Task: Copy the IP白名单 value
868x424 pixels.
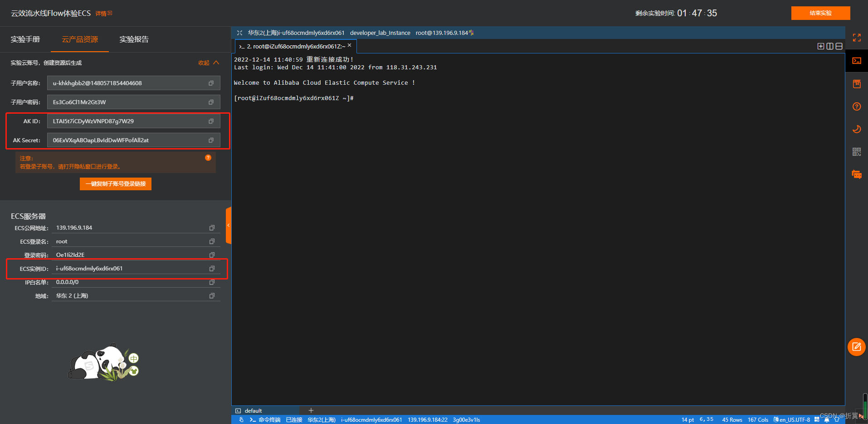Action: pyautogui.click(x=212, y=282)
